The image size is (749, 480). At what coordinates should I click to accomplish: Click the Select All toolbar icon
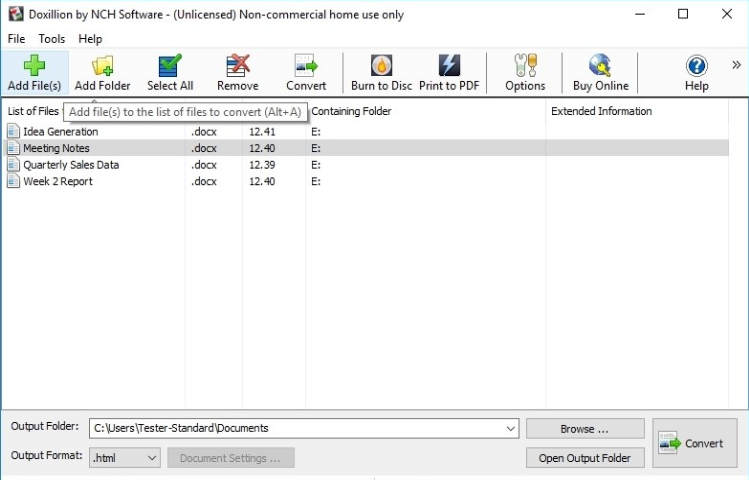pyautogui.click(x=170, y=65)
